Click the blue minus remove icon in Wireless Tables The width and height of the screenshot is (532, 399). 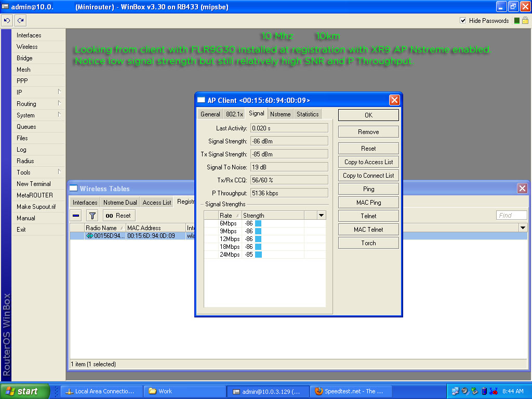pos(76,216)
